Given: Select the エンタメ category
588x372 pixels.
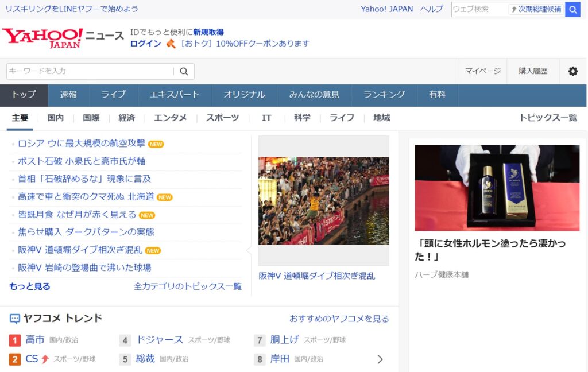Looking at the screenshot, I should 170,118.
